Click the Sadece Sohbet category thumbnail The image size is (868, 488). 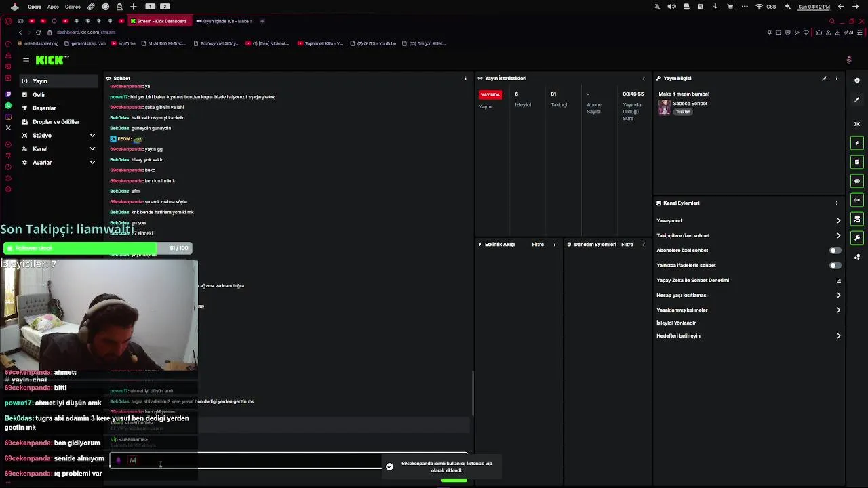[665, 108]
